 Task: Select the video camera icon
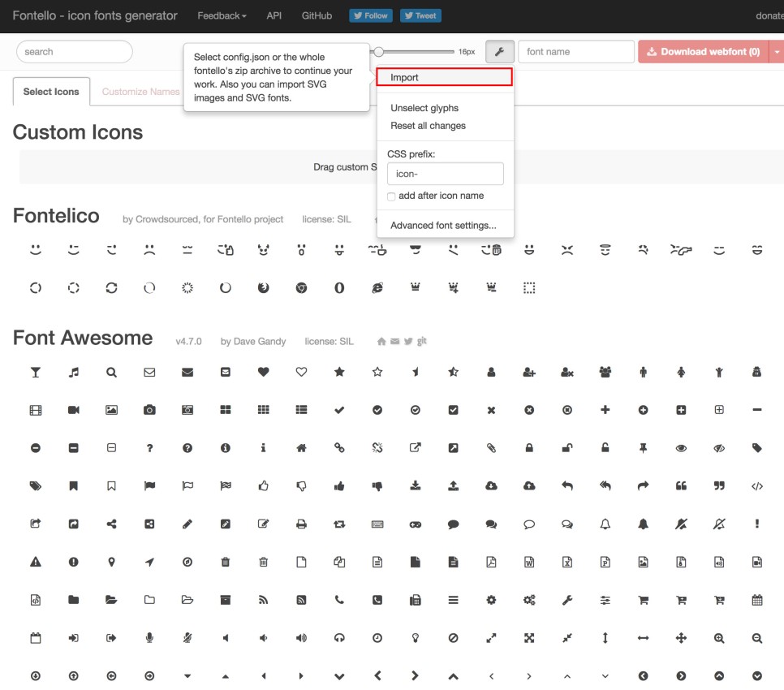[x=74, y=410]
